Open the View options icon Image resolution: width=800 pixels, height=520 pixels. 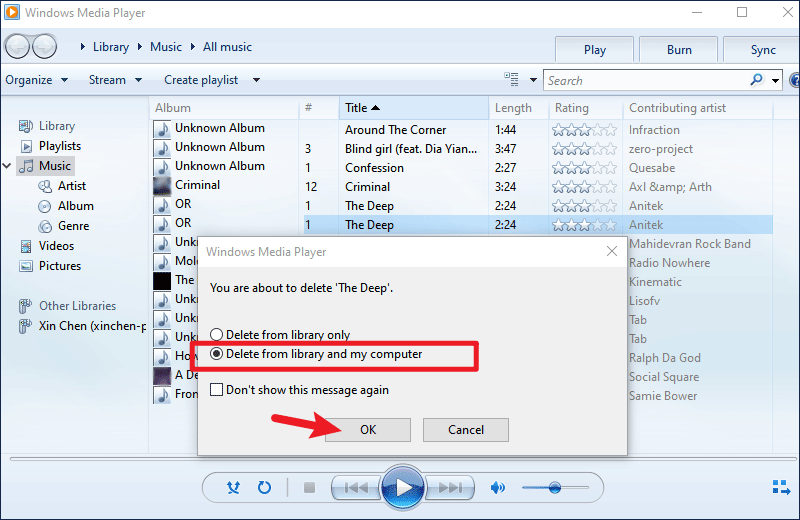coord(511,80)
